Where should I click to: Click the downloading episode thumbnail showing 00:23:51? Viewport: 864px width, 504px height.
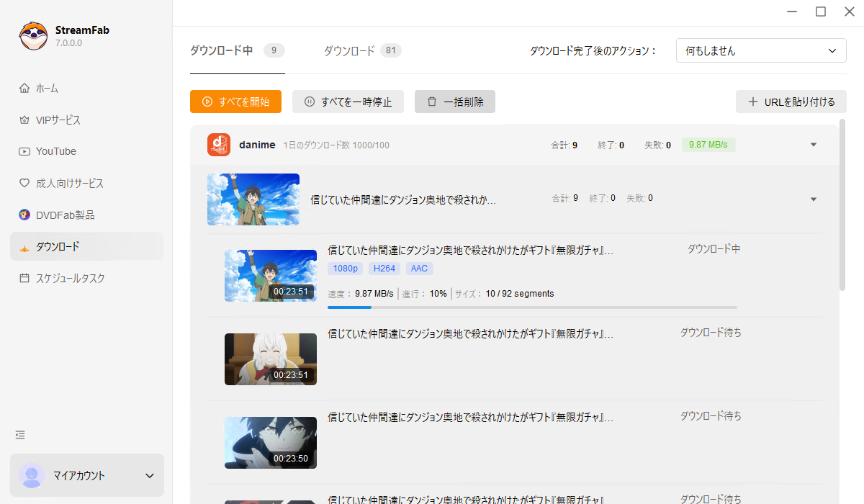270,275
